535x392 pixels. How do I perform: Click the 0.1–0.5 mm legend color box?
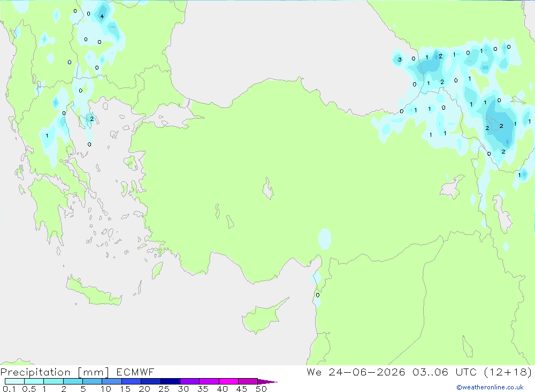click(x=14, y=381)
